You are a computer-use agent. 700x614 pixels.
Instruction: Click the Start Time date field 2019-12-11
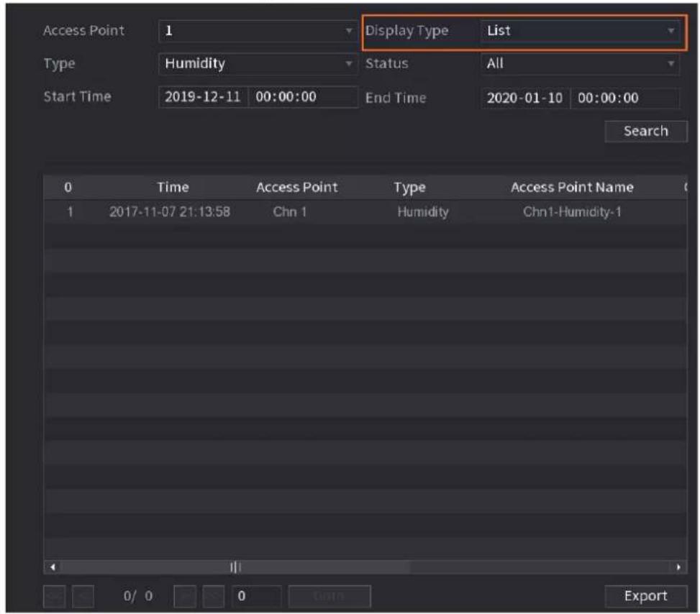(203, 97)
